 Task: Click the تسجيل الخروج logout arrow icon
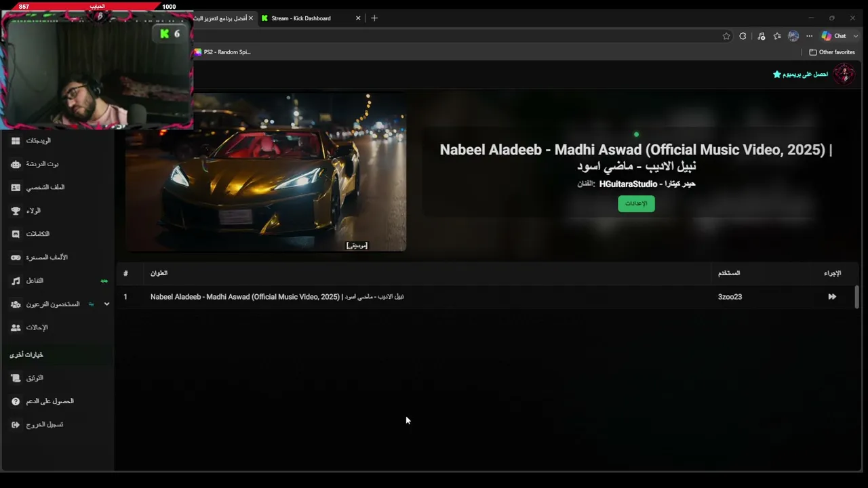tap(16, 425)
